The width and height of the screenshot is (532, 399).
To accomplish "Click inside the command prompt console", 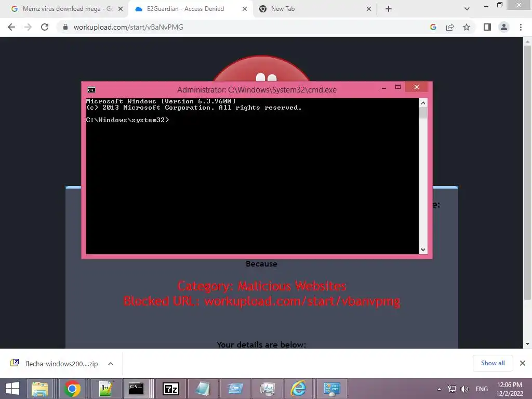I will [x=252, y=176].
